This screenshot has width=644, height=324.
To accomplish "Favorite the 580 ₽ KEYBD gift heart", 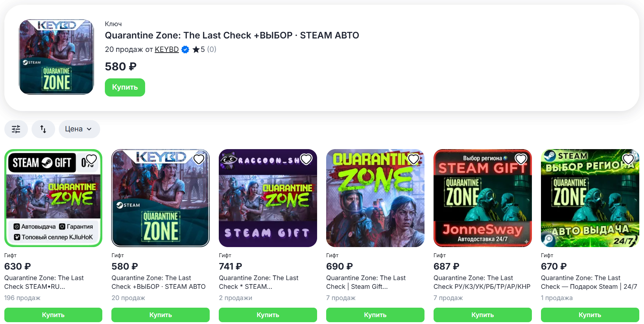I will pos(199,159).
